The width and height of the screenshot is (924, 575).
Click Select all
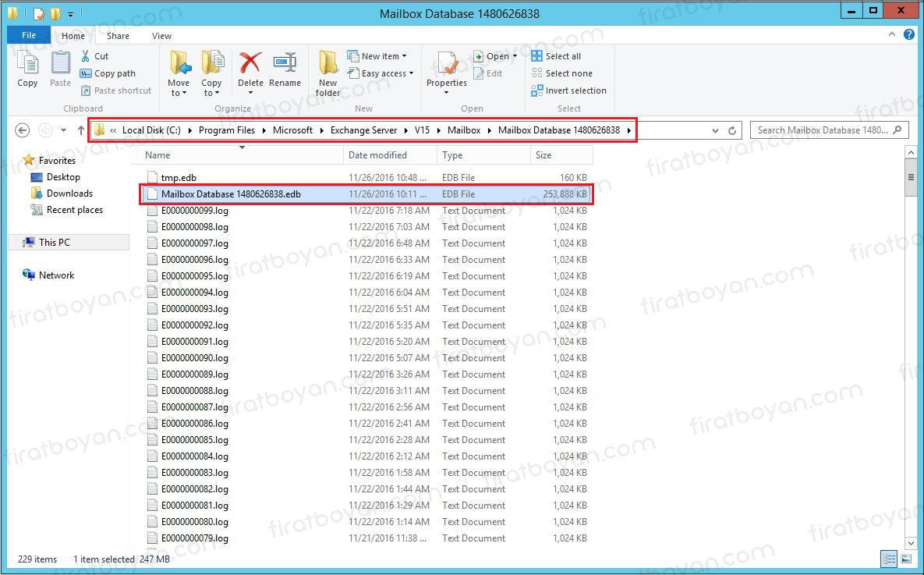click(556, 56)
